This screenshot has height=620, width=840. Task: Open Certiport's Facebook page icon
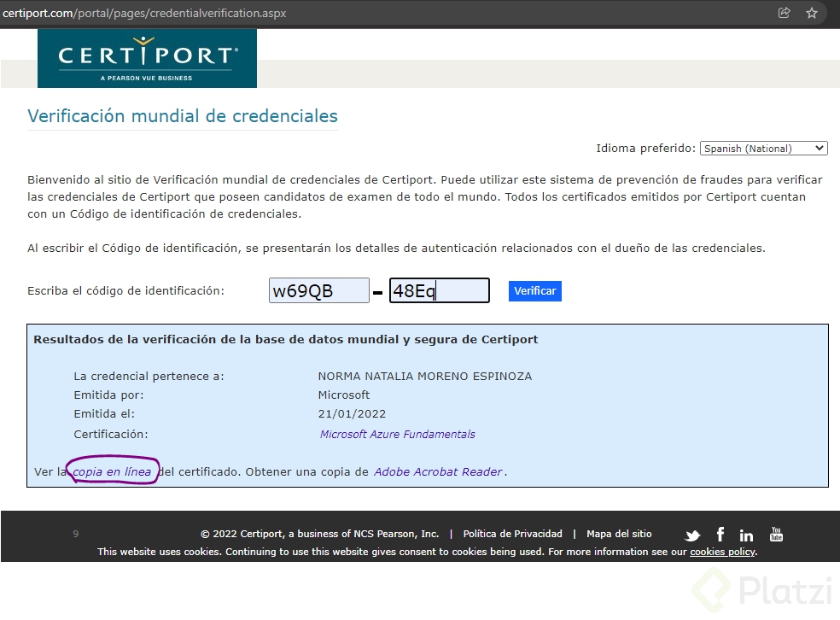[720, 534]
